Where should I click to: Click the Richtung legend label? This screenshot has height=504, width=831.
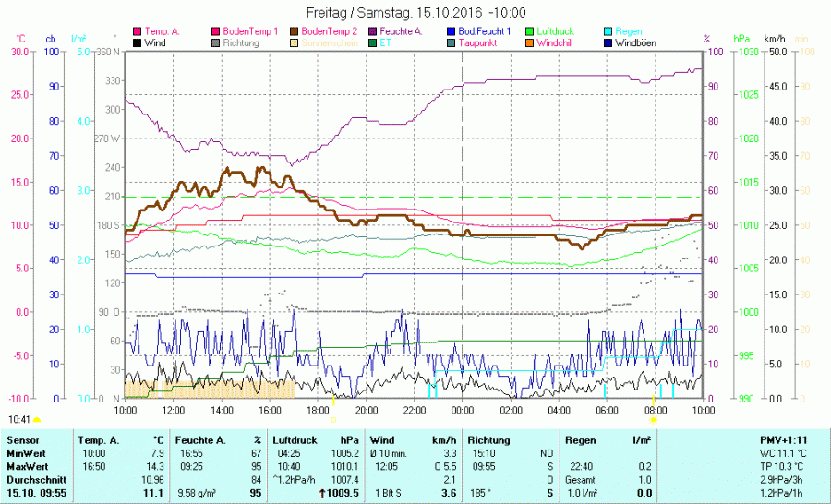point(240,43)
